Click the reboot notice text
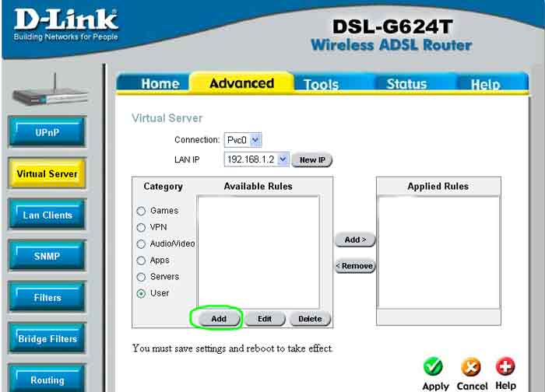 coord(232,348)
